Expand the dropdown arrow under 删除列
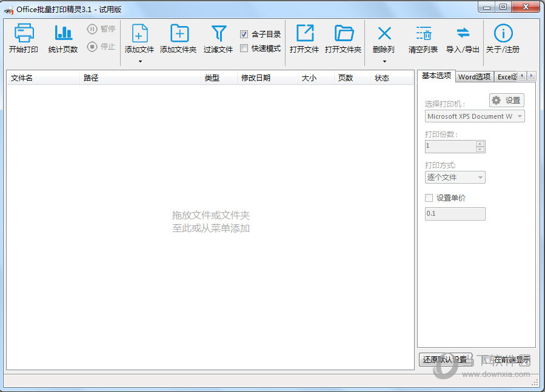545x392 pixels. point(384,62)
